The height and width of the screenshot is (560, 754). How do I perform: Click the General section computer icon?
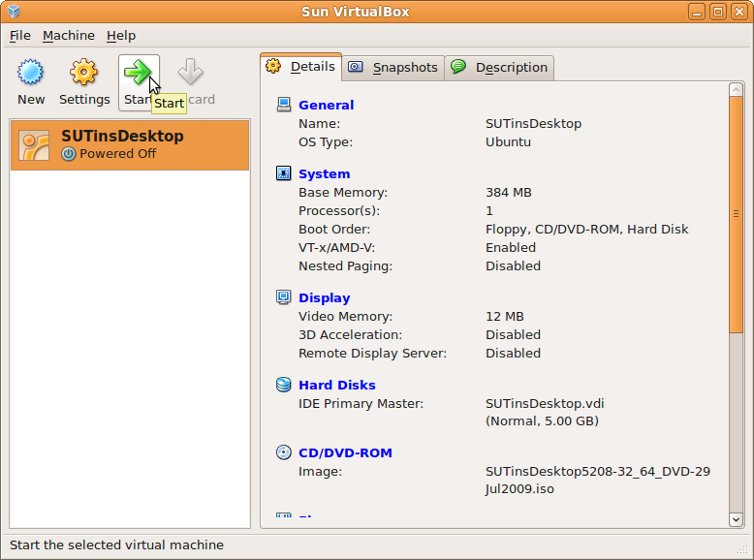(284, 105)
